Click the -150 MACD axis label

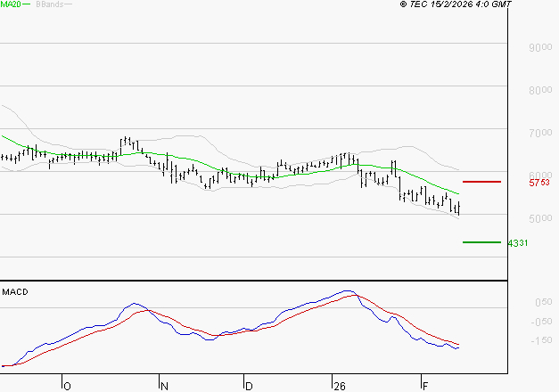click(541, 340)
